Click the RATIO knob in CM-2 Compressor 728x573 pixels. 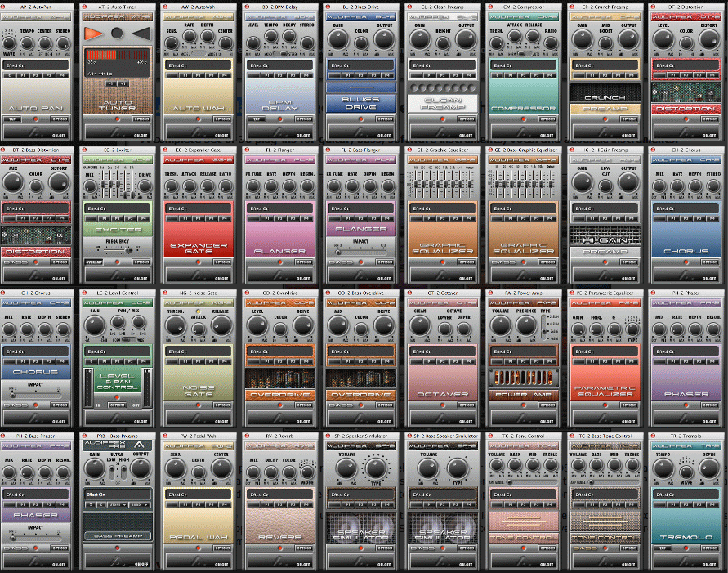point(551,43)
